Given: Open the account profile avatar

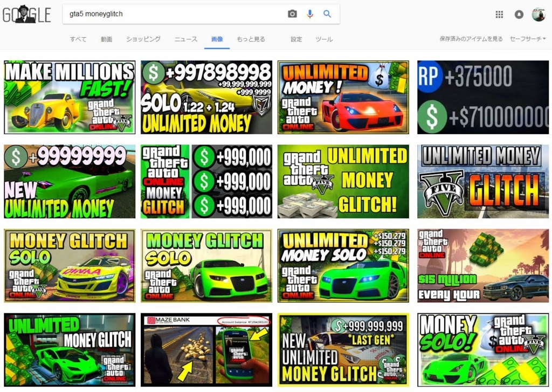Looking at the screenshot, I should 539,15.
